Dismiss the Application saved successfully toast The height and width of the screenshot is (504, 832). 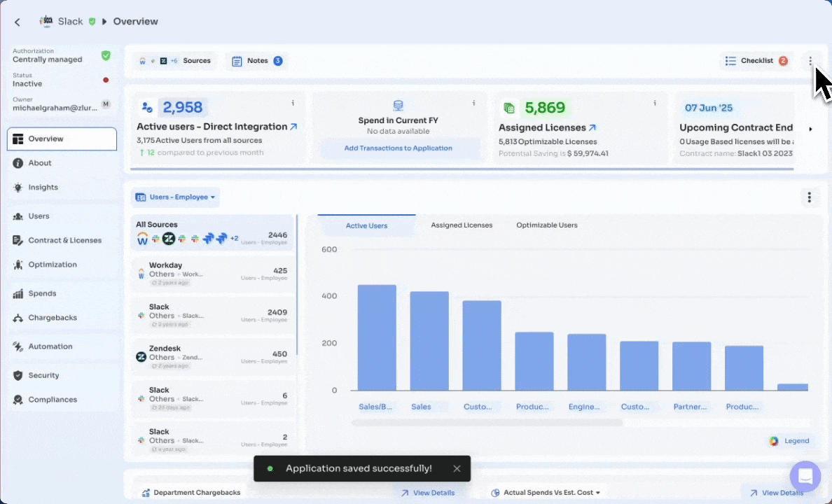457,468
